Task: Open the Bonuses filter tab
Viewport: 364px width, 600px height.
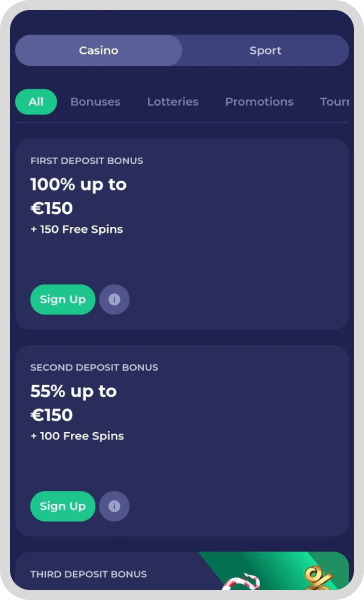Action: 95,102
